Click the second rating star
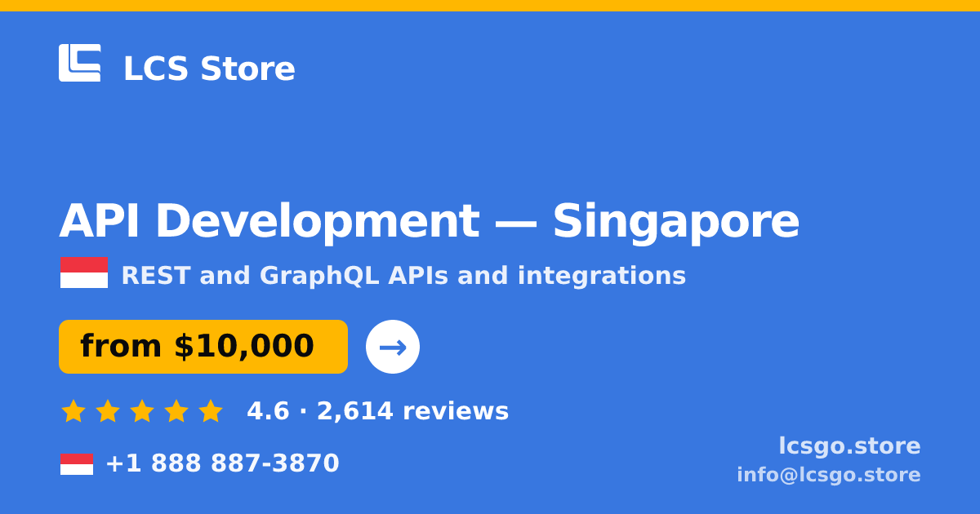The height and width of the screenshot is (514, 980). (108, 410)
